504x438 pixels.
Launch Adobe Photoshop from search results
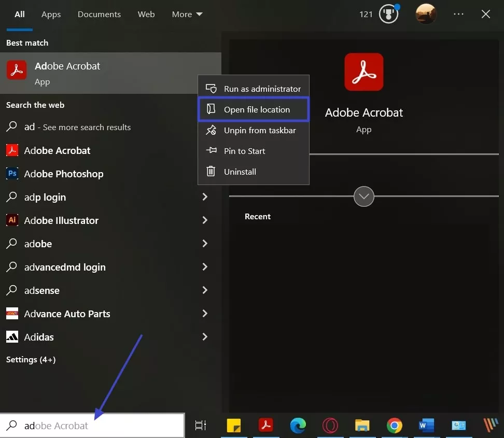click(64, 174)
